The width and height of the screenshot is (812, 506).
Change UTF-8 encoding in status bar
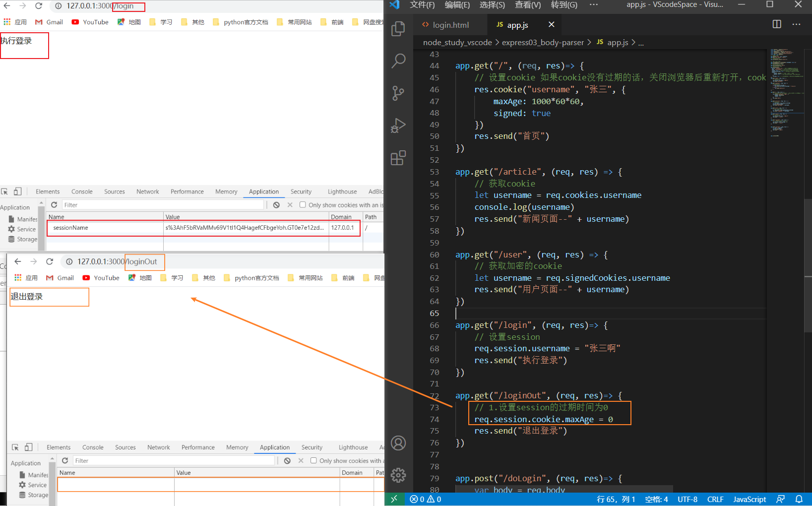(x=687, y=499)
